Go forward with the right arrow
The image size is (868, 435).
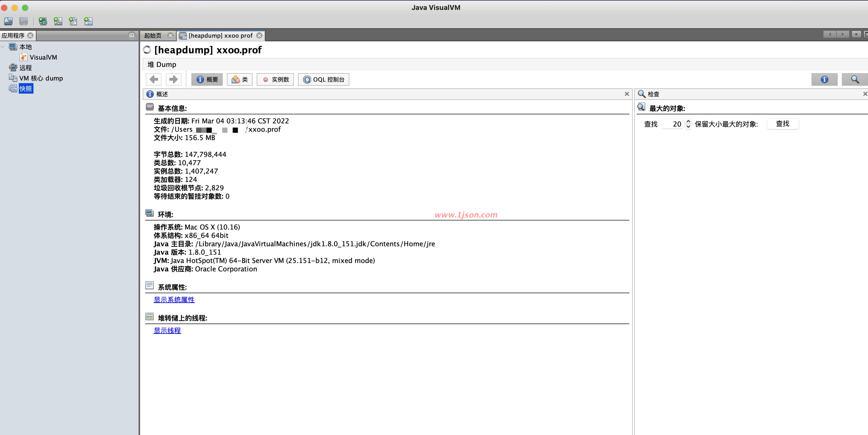(x=174, y=79)
